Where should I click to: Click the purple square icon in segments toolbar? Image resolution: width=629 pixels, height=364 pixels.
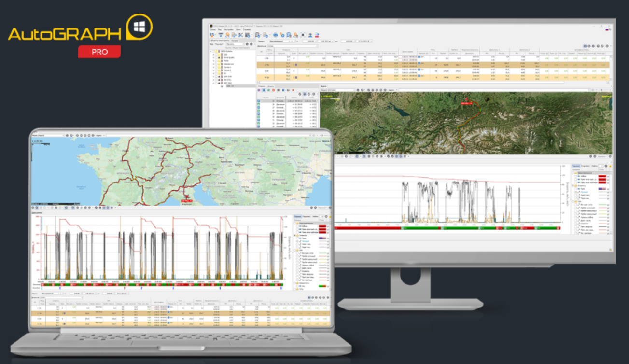point(259,90)
